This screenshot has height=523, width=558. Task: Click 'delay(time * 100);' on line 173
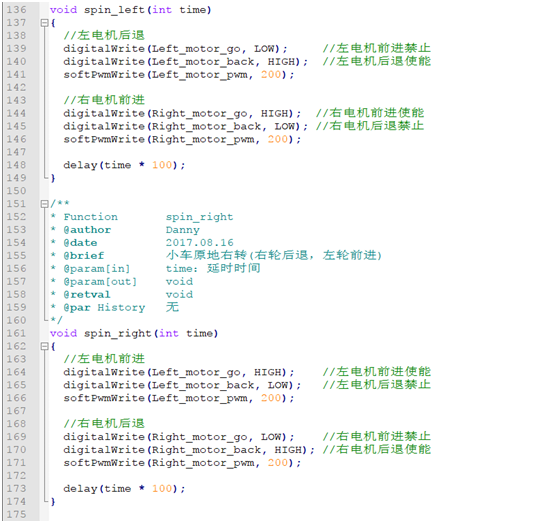coord(125,489)
